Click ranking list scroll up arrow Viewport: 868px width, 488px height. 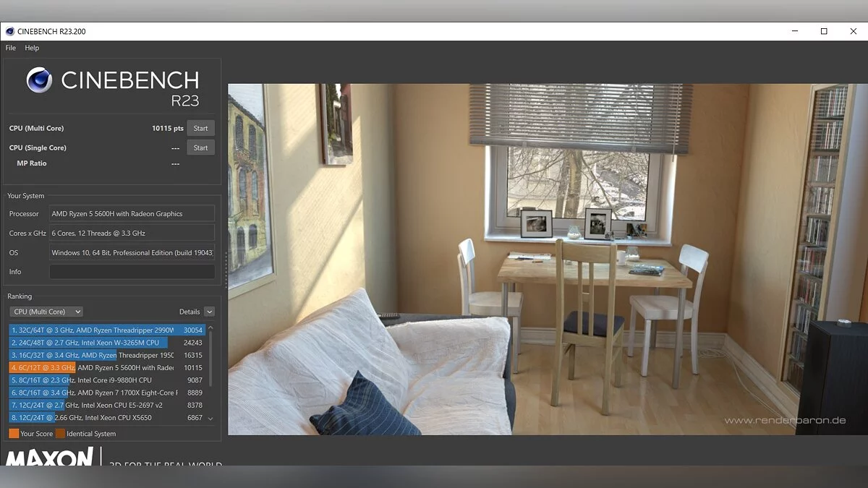click(210, 328)
